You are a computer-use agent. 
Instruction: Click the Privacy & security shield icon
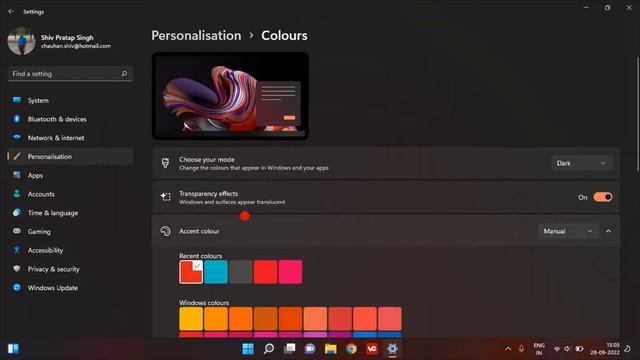[x=17, y=269]
